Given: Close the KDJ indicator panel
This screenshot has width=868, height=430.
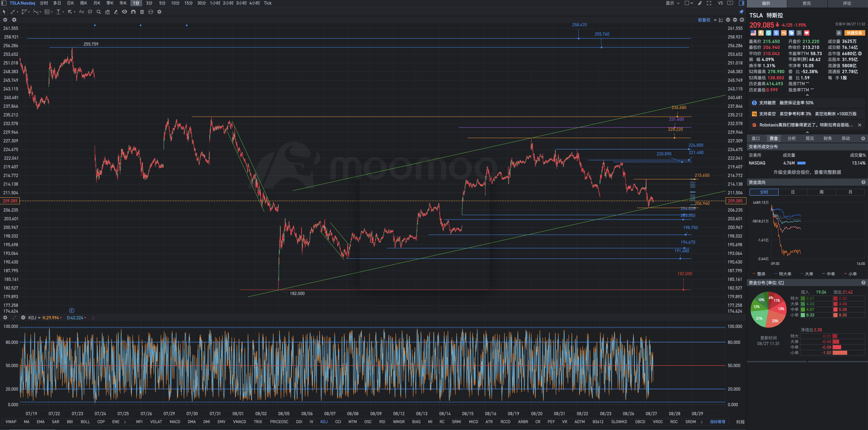Looking at the screenshot, I should click(23, 317).
